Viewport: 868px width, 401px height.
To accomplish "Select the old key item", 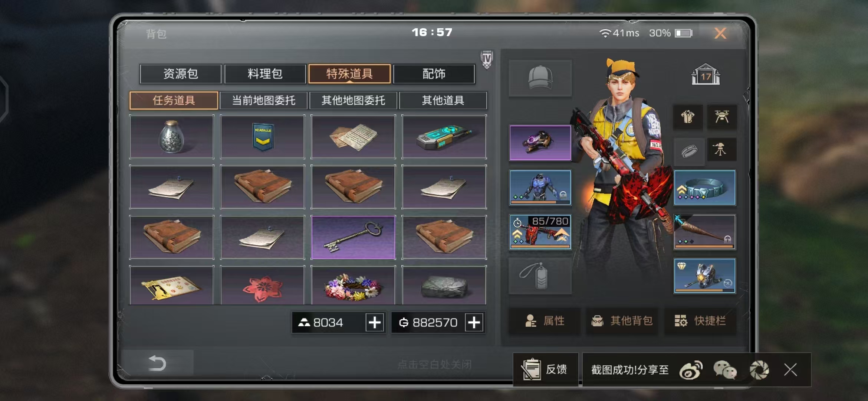I will [x=353, y=237].
